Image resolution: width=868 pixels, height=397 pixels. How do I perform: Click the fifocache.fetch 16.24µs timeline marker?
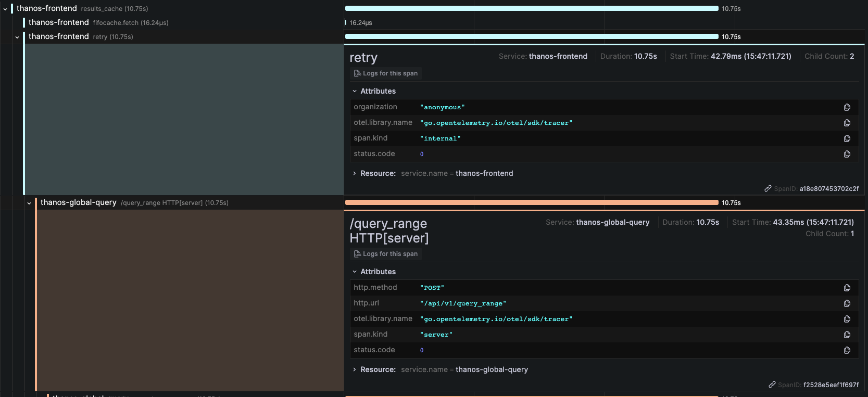point(346,22)
